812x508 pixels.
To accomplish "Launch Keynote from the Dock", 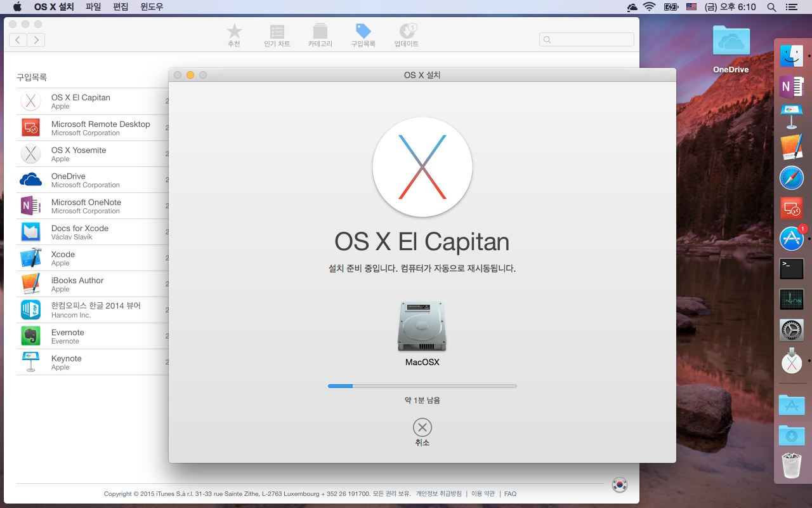I will pyautogui.click(x=792, y=117).
